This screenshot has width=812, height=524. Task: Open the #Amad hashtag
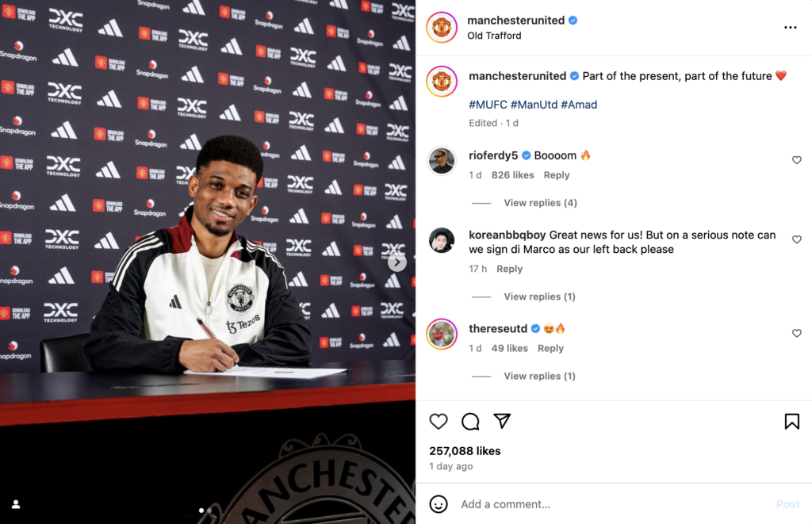(x=579, y=105)
